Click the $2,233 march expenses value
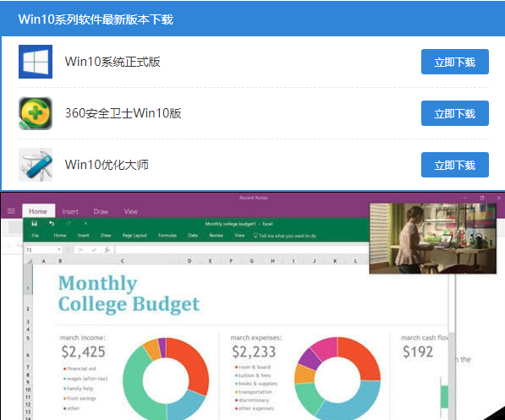This screenshot has height=420, width=505. point(254,352)
